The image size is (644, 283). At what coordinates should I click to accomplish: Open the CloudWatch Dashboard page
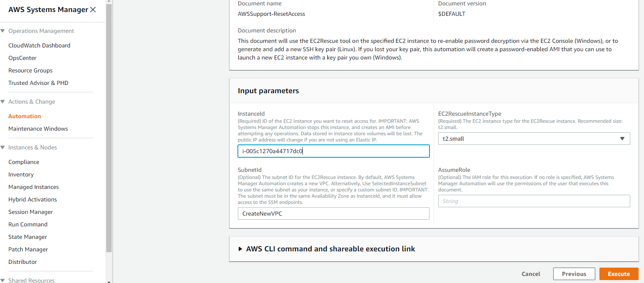(x=39, y=45)
